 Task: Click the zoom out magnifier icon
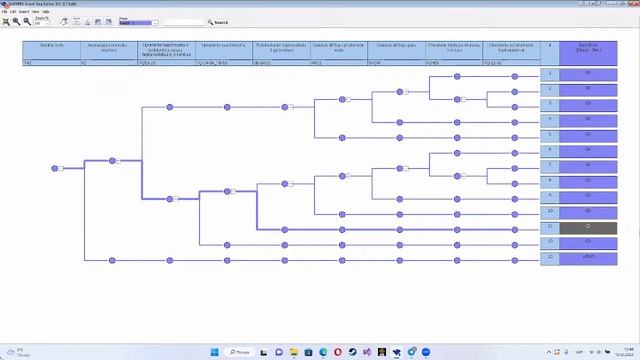pos(27,22)
